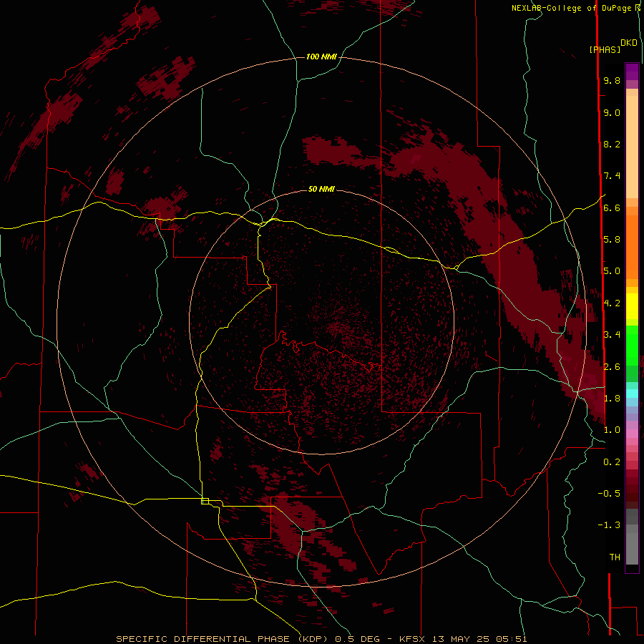Viewport: 644px width, 644px height.
Task: Click the [PHAS] unit label
Action: (x=605, y=49)
